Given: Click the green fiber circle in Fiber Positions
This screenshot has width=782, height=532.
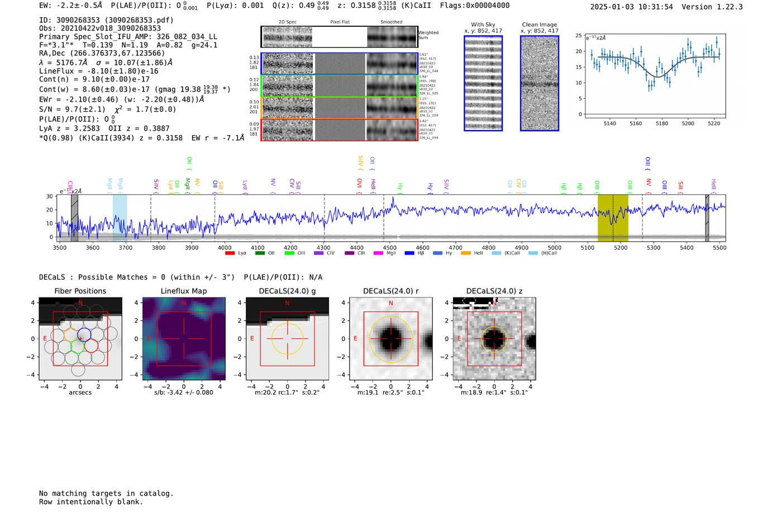Looking at the screenshot, I should click(x=77, y=347).
